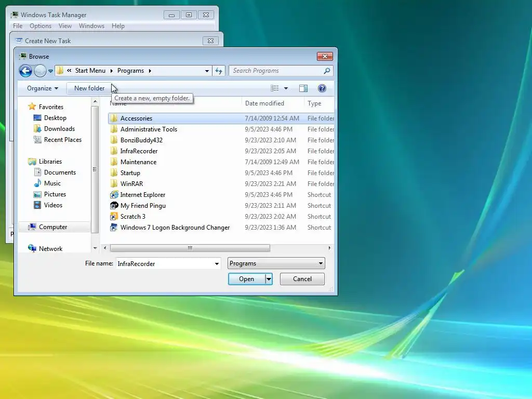
Task: Select Favorites in the navigation pane
Action: coord(51,107)
